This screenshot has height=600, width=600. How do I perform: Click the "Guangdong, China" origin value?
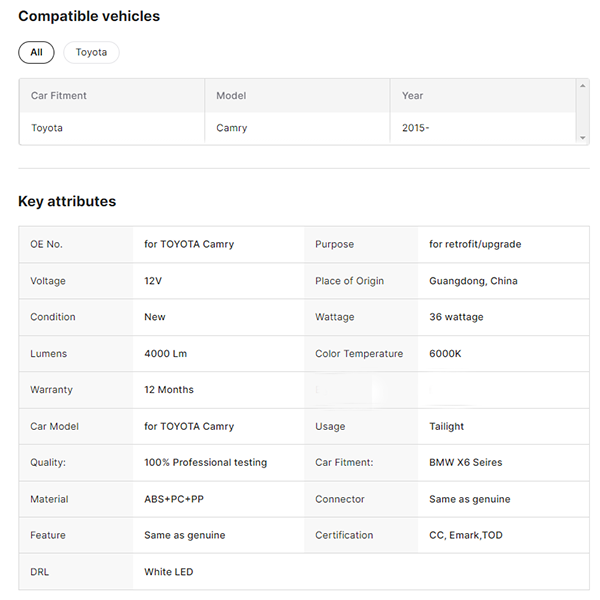pos(473,281)
